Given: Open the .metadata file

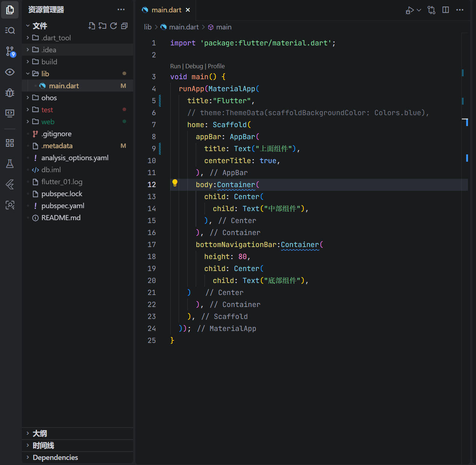Looking at the screenshot, I should point(77,146).
